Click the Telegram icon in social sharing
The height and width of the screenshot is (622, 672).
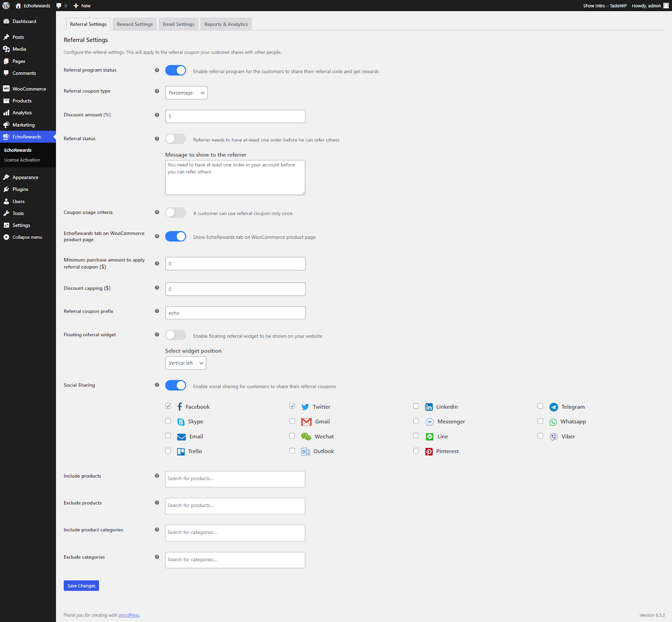(554, 407)
